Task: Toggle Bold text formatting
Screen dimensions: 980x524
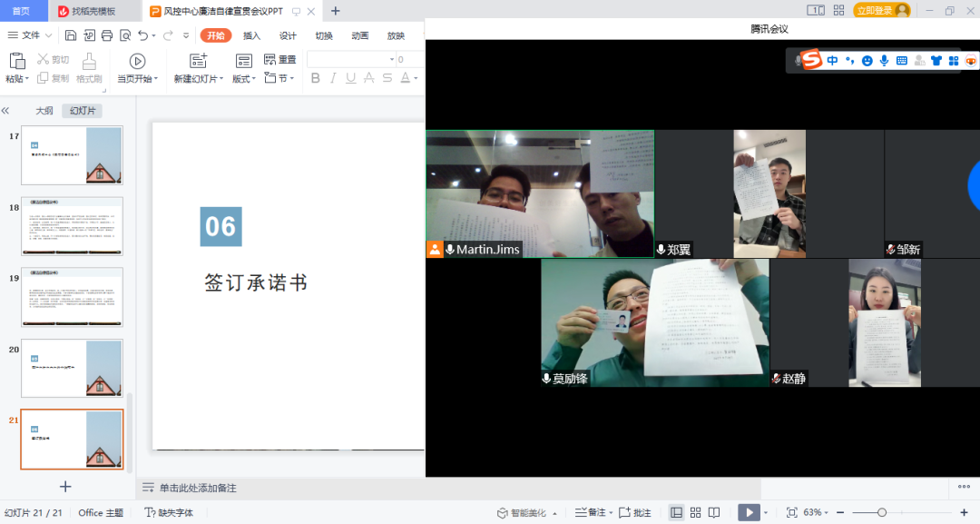Action: pyautogui.click(x=316, y=78)
